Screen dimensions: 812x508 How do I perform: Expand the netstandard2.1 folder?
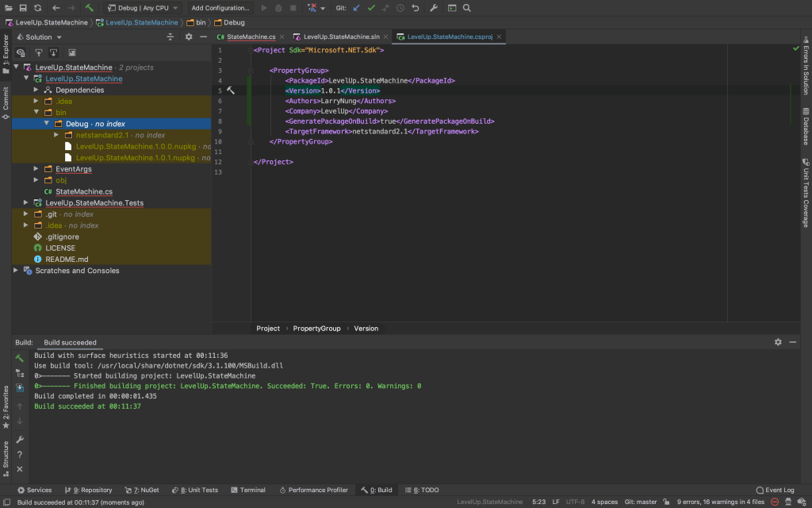coord(56,135)
